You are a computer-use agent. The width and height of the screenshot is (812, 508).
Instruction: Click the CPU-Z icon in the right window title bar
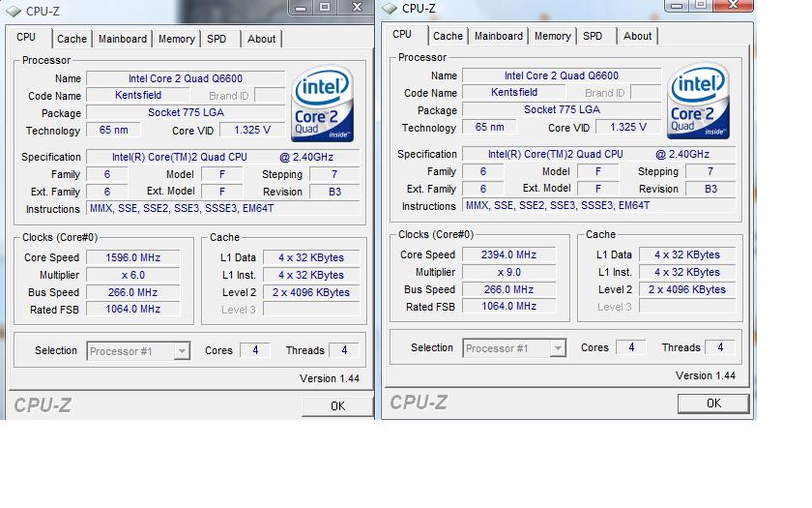(x=391, y=9)
